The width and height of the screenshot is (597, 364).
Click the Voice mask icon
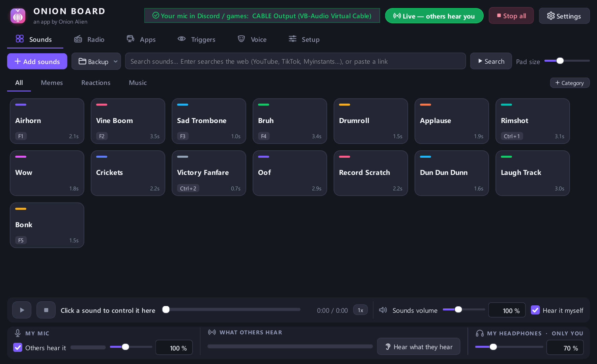pyautogui.click(x=241, y=39)
